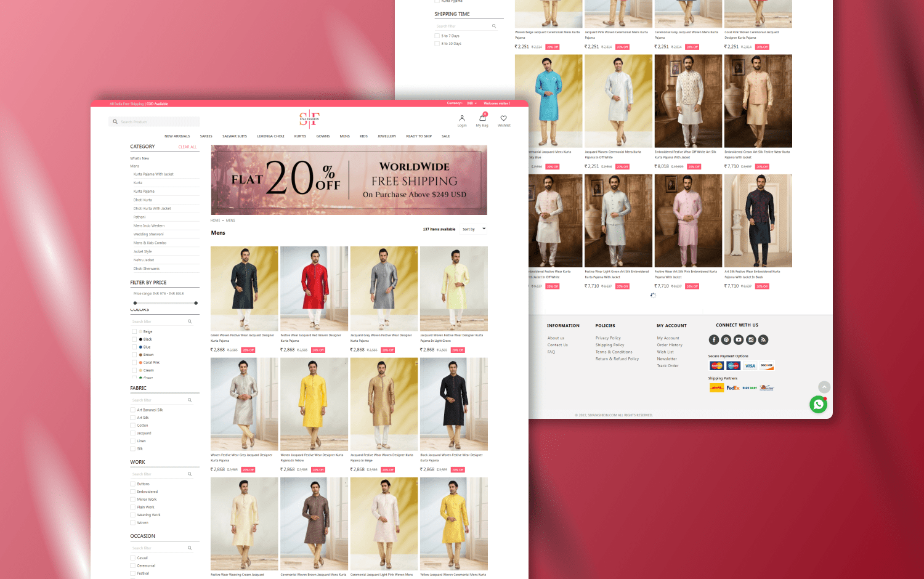This screenshot has height=579, width=924.
Task: Open the Sort by dropdown
Action: (x=474, y=229)
